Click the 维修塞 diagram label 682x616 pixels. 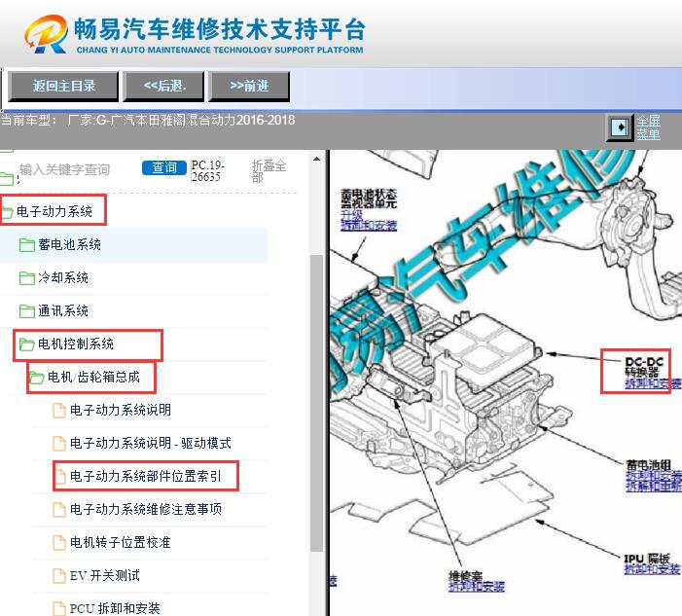pos(465,576)
